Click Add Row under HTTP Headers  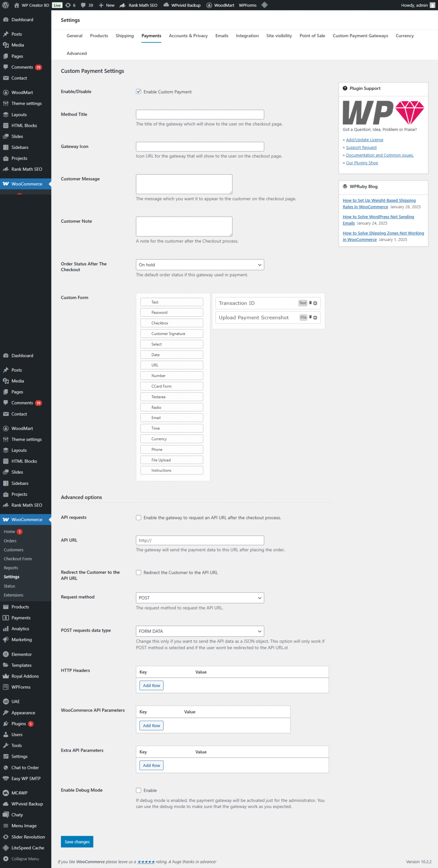[x=151, y=685]
